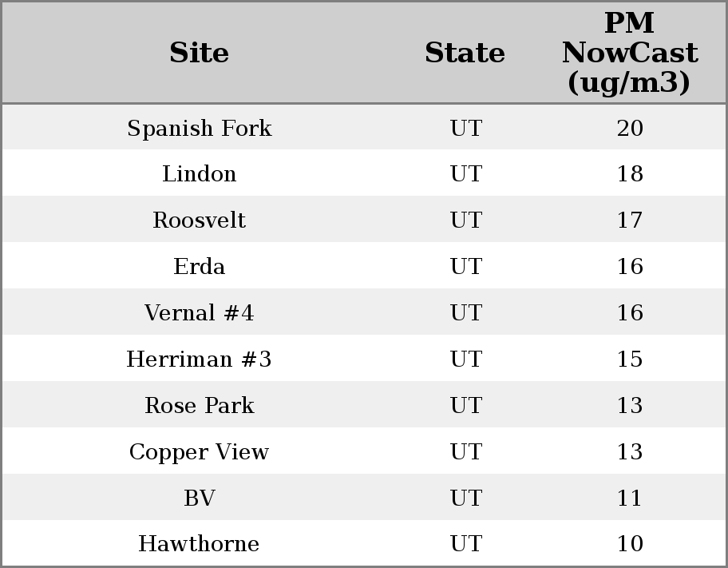Select the Erda site cell
728x568 pixels.
pos(199,267)
